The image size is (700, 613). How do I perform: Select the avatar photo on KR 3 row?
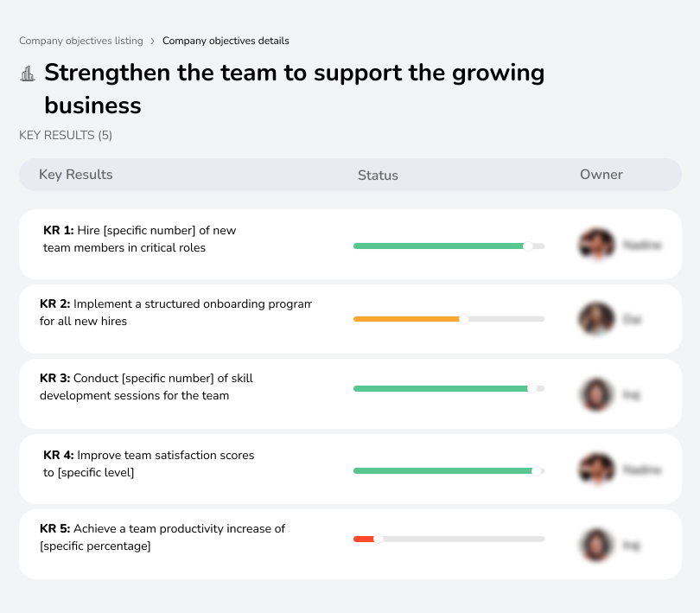click(596, 393)
